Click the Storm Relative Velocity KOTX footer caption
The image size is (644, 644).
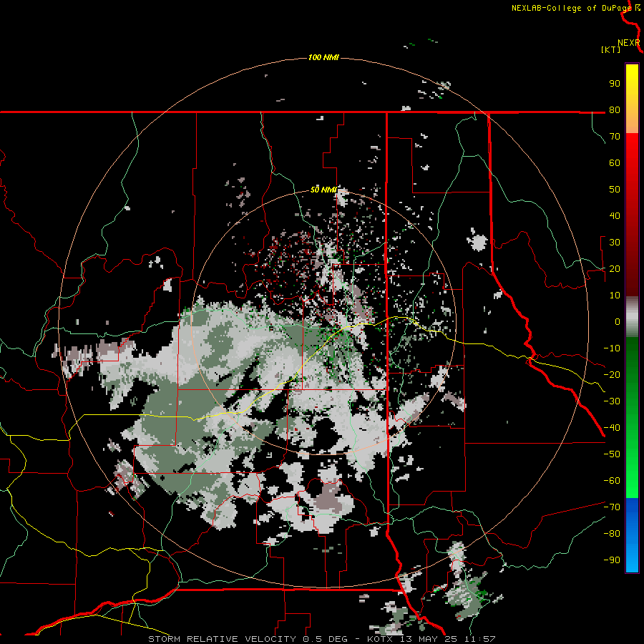coord(321,639)
